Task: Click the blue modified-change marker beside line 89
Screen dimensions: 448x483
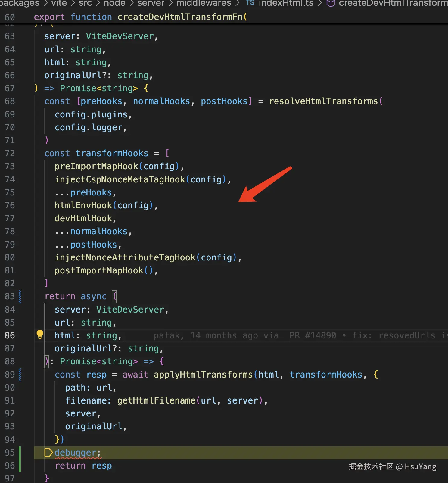Action: coord(20,374)
